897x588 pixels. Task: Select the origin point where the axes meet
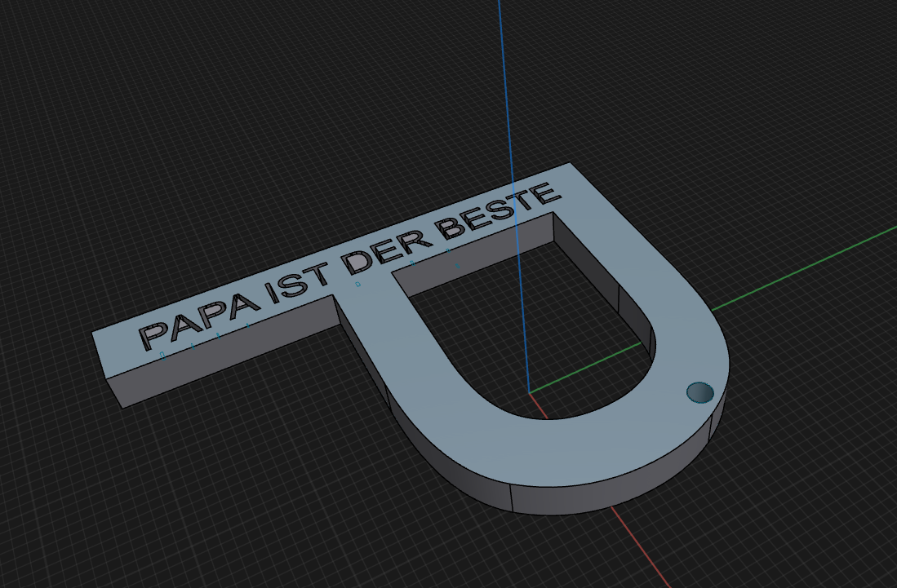pyautogui.click(x=529, y=392)
